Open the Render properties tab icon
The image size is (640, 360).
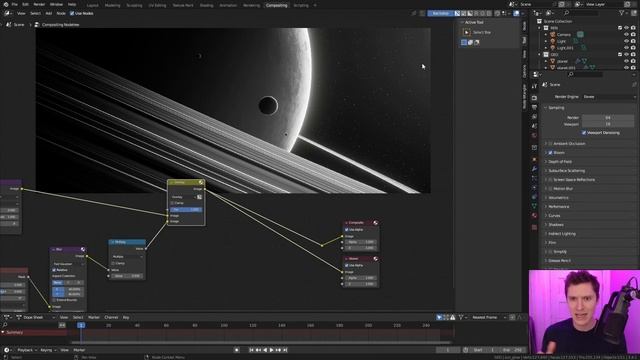[534, 98]
